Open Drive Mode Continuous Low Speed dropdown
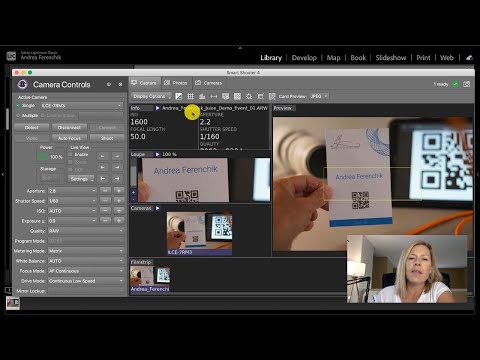Image resolution: width=480 pixels, height=360 pixels. point(86,281)
